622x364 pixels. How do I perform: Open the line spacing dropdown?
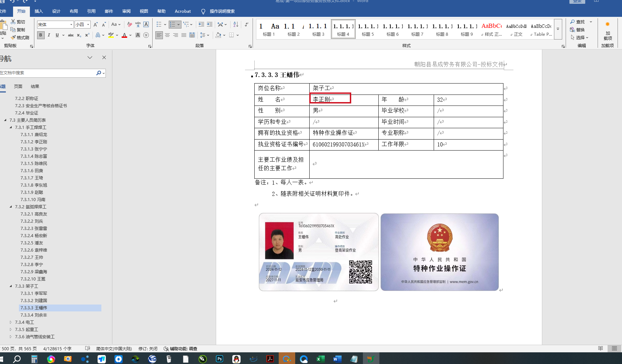(x=204, y=35)
